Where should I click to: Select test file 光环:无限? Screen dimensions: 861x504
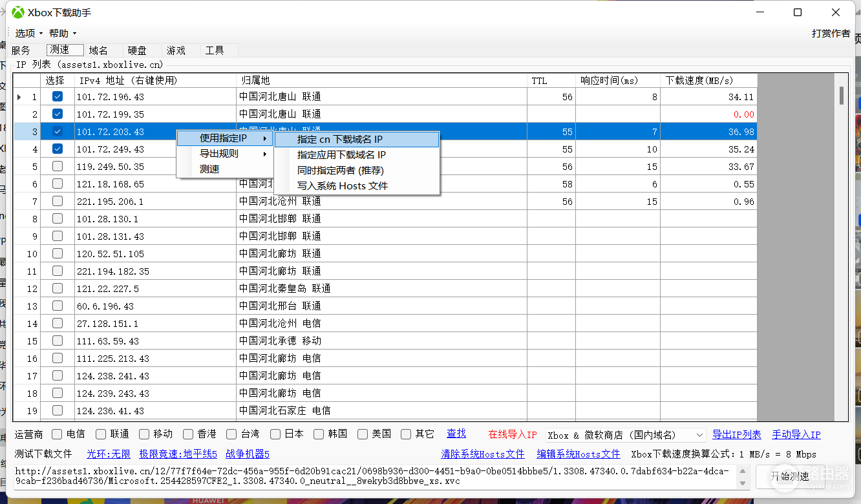pos(109,454)
